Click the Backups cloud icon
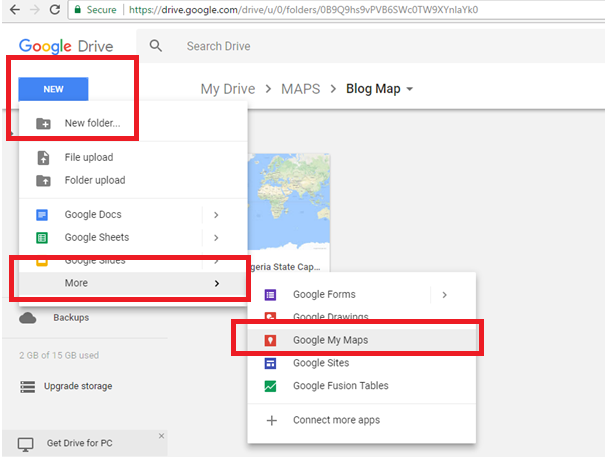Image resolution: width=605 pixels, height=457 pixels. [x=28, y=318]
